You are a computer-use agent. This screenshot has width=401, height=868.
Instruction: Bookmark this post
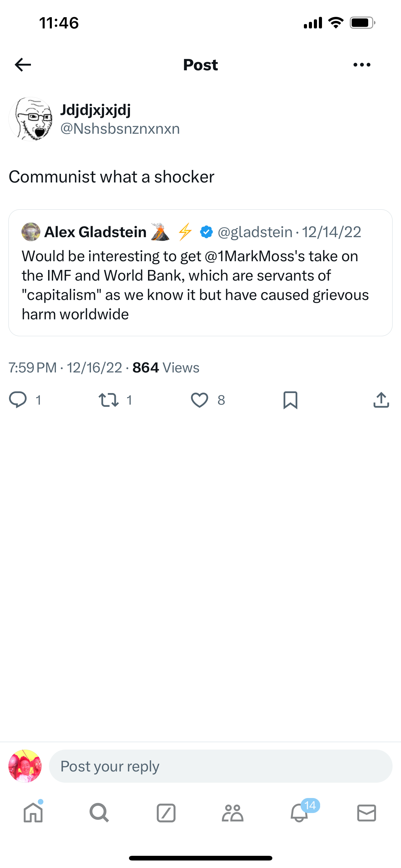290,400
